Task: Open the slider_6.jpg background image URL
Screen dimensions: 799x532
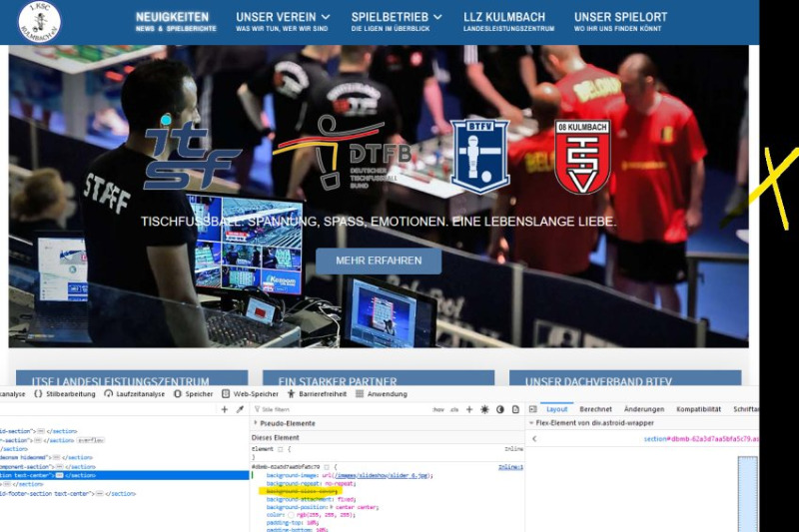Action: coord(383,475)
